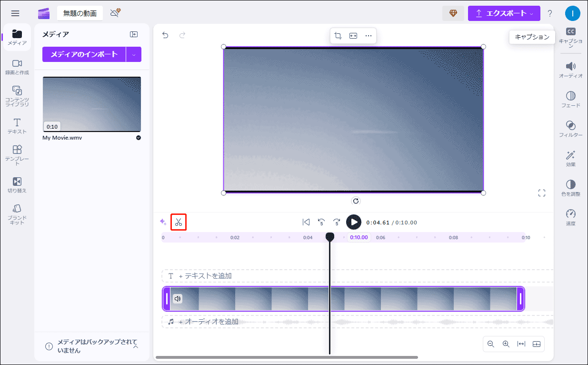Viewport: 588px width, 365px height.
Task: Redo the last edit
Action: point(182,35)
